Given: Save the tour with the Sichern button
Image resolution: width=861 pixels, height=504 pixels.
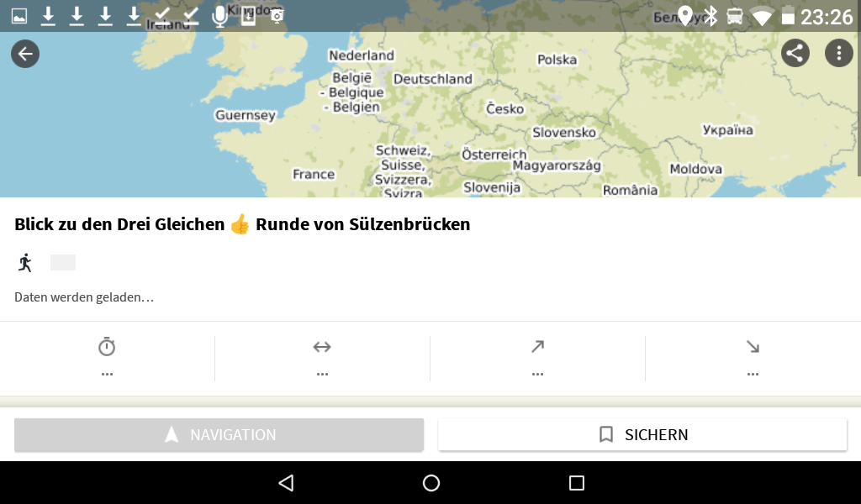Looking at the screenshot, I should pyautogui.click(x=642, y=434).
